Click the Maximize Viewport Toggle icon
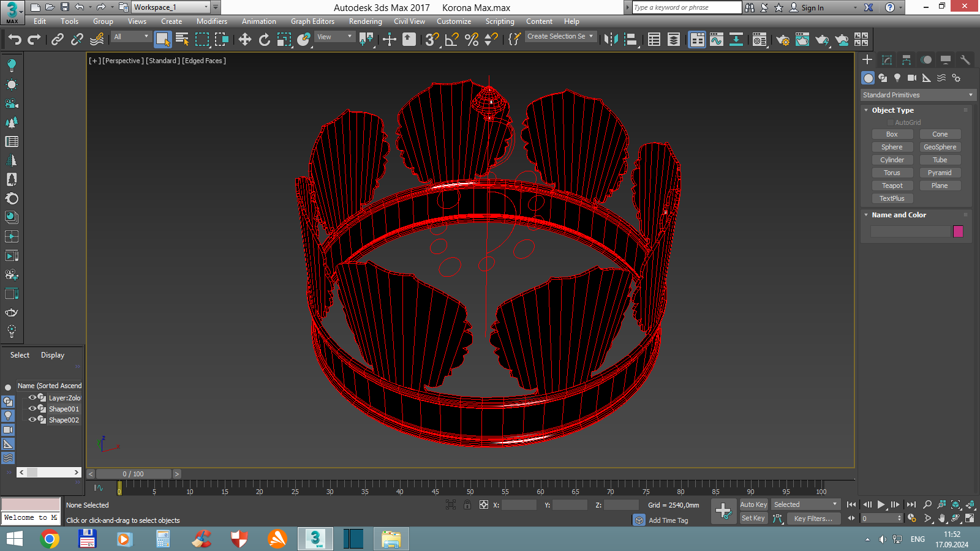Viewport: 980px width, 551px height. tap(970, 518)
